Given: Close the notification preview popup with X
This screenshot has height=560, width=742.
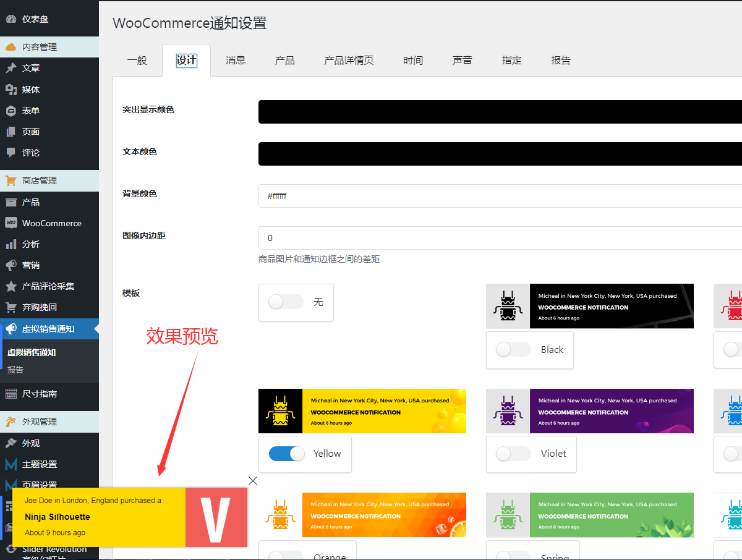Looking at the screenshot, I should click(x=253, y=480).
